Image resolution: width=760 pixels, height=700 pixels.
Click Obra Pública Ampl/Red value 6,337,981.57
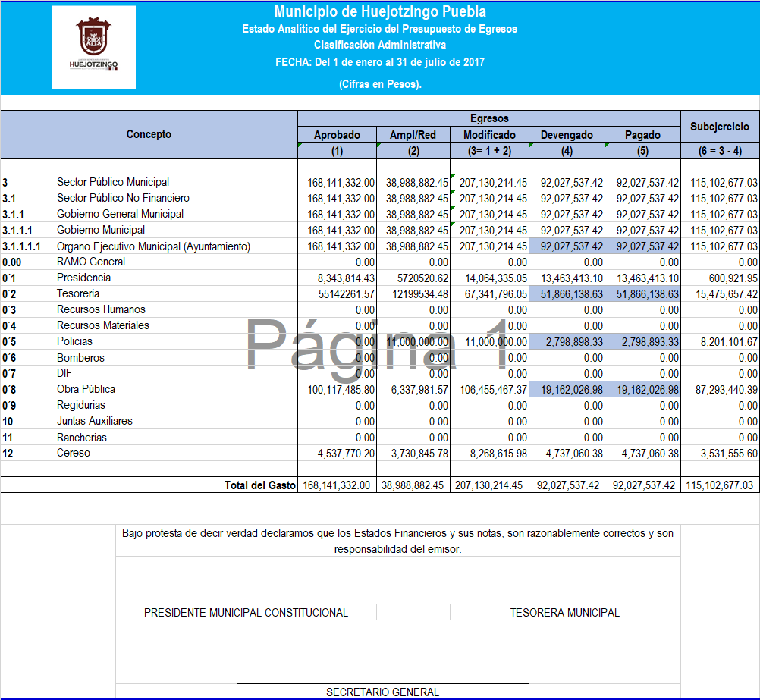(419, 390)
